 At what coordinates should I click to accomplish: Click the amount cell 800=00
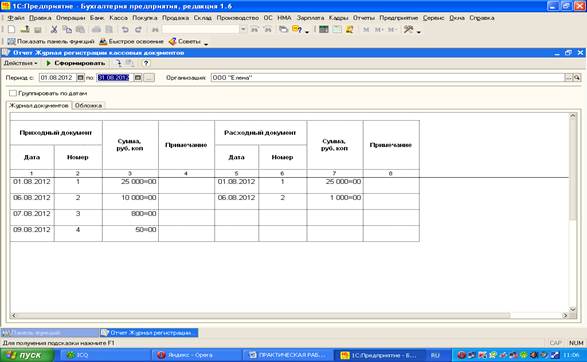[130, 217]
